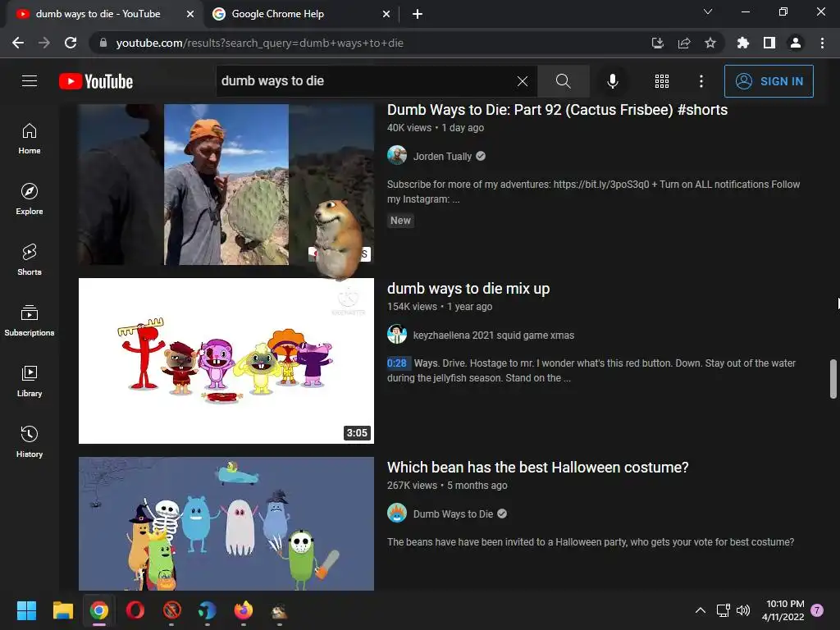The image size is (840, 630).
Task: Click Jorden Tually channel avatar
Action: click(x=397, y=155)
